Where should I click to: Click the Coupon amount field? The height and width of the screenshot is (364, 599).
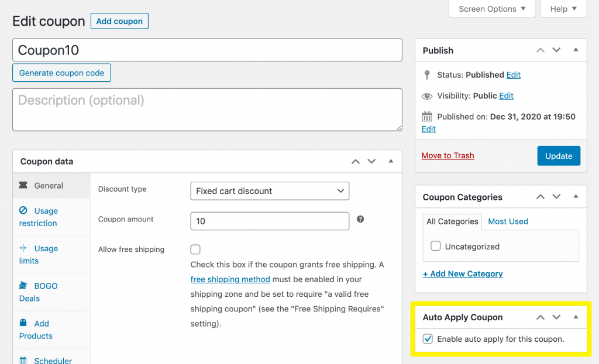[270, 221]
